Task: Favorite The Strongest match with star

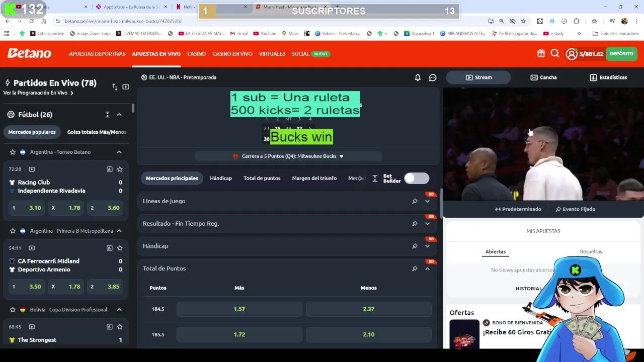Action: tap(120, 327)
